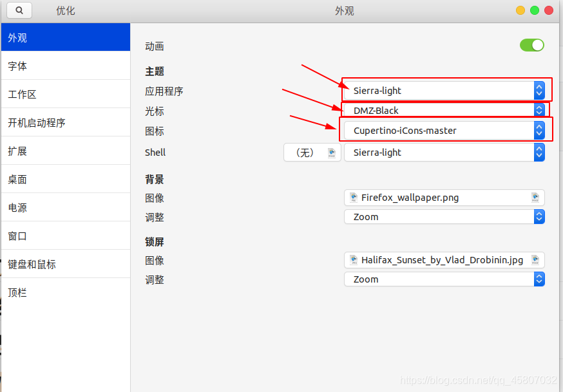Switch to the 字体 sidebar section

point(66,66)
